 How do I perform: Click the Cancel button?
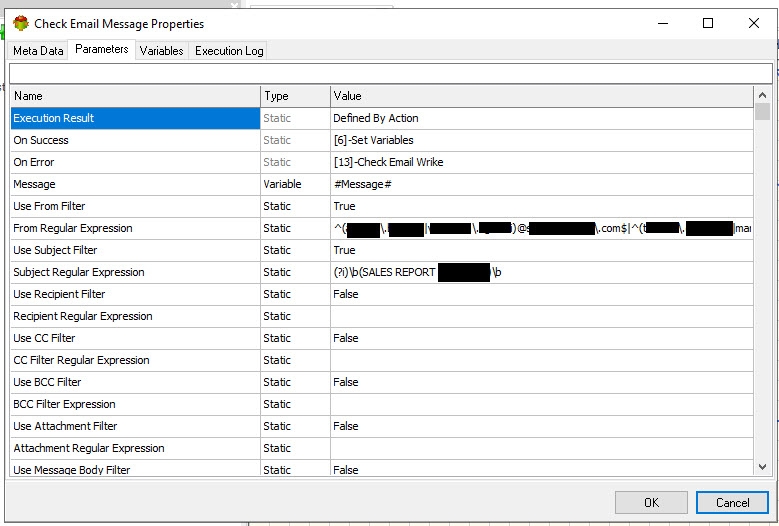pos(732,503)
